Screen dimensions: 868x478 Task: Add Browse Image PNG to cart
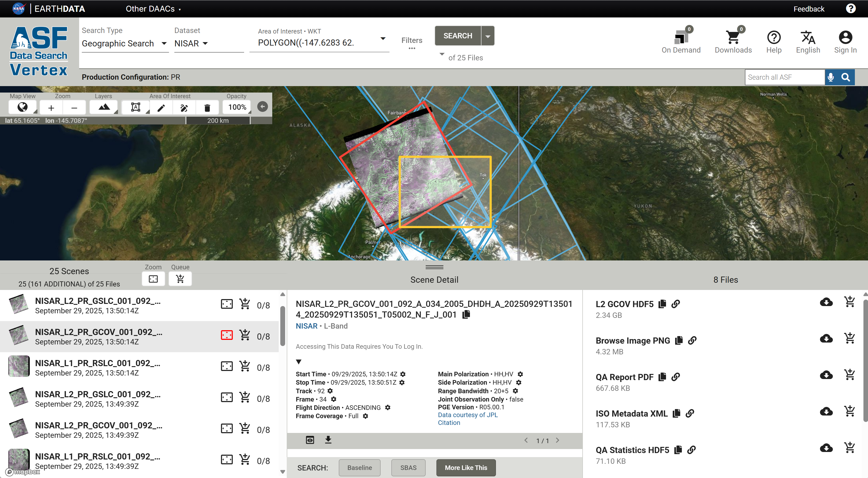pyautogui.click(x=849, y=338)
